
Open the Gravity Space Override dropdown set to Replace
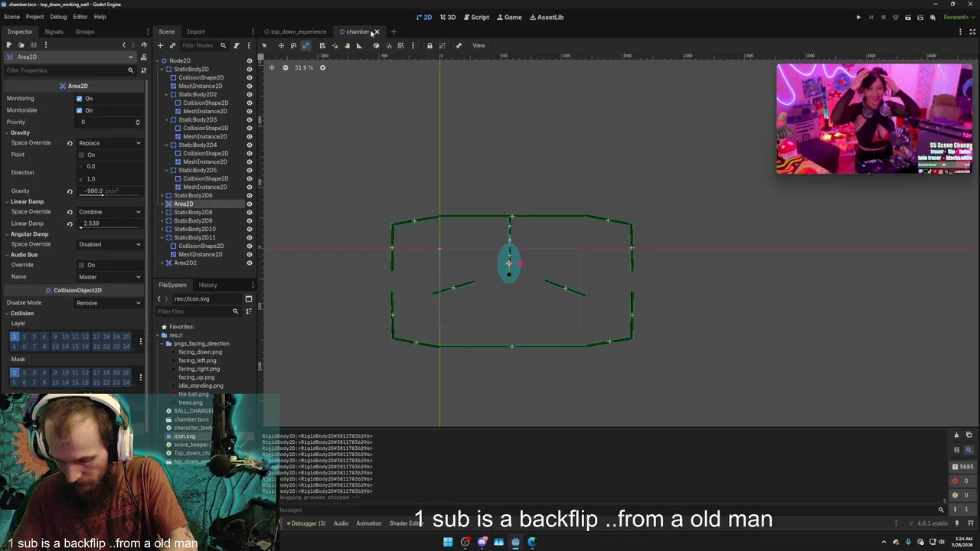pyautogui.click(x=109, y=143)
